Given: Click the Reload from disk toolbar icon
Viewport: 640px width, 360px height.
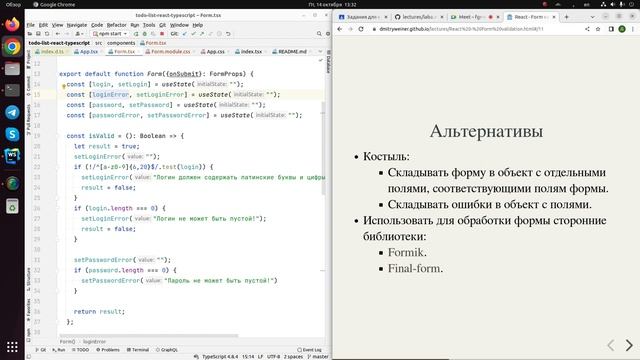Looking at the screenshot, I should tap(47, 34).
